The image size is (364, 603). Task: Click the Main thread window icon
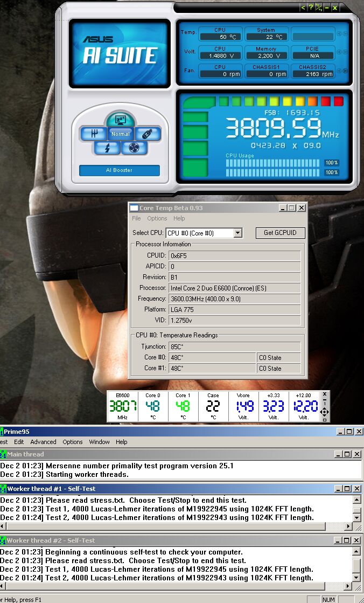click(x=3, y=454)
